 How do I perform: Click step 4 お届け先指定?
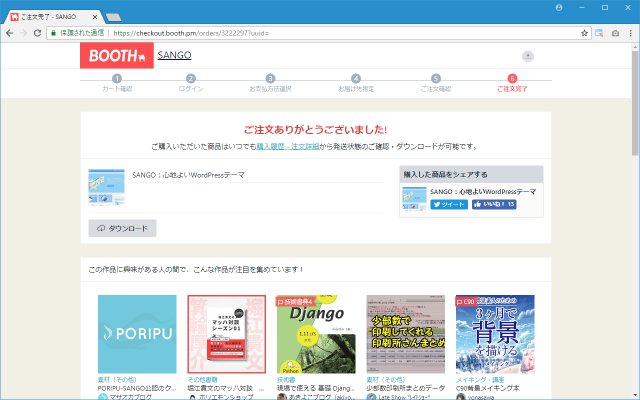click(356, 83)
